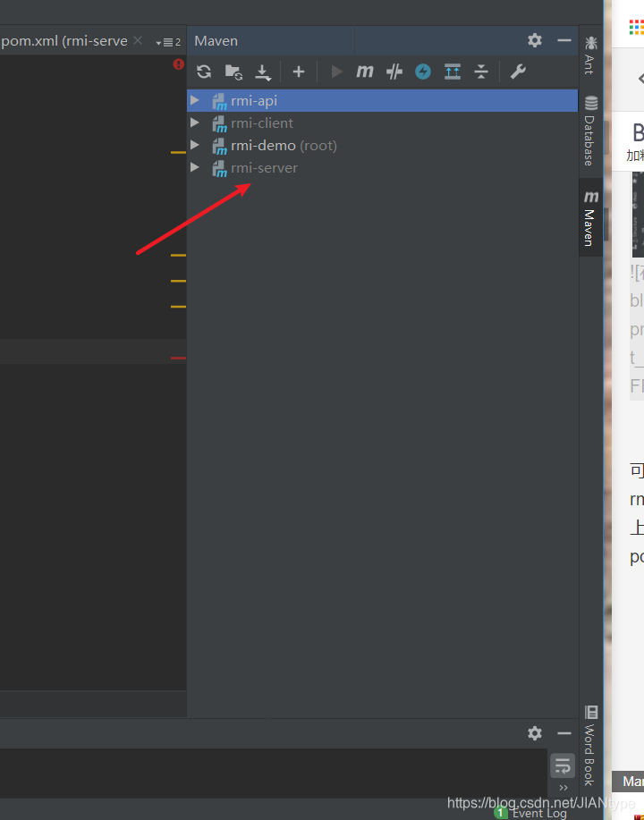
Task: Expand the rmi-server module
Action: 195,167
